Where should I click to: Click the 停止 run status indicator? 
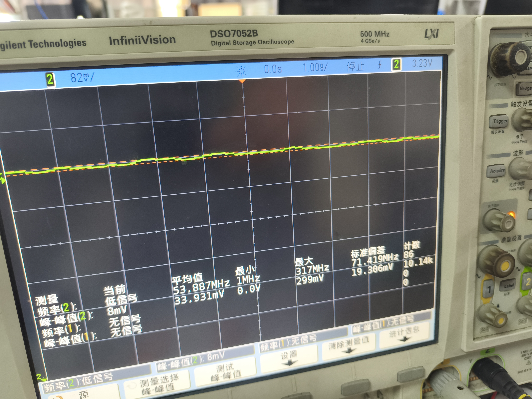(355, 66)
